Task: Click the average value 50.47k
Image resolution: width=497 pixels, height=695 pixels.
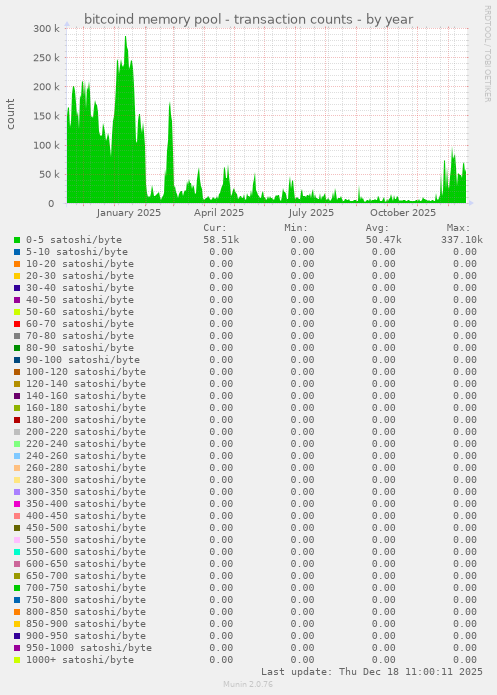Action: click(384, 240)
